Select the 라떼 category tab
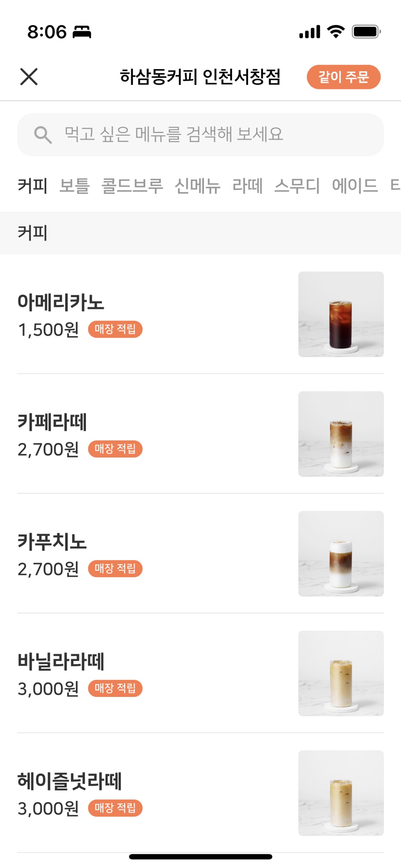This screenshot has width=401, height=868. [247, 186]
